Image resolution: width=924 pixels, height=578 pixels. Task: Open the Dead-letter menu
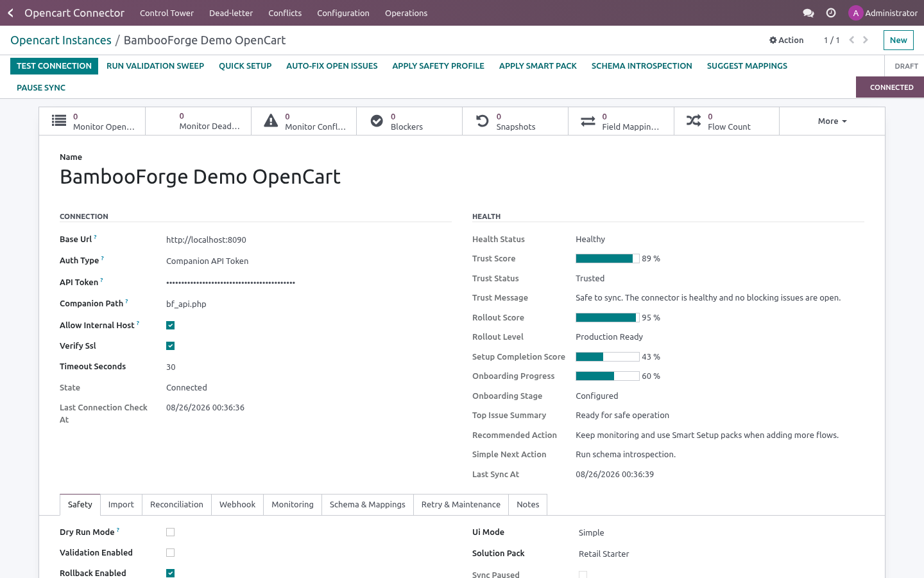point(231,13)
